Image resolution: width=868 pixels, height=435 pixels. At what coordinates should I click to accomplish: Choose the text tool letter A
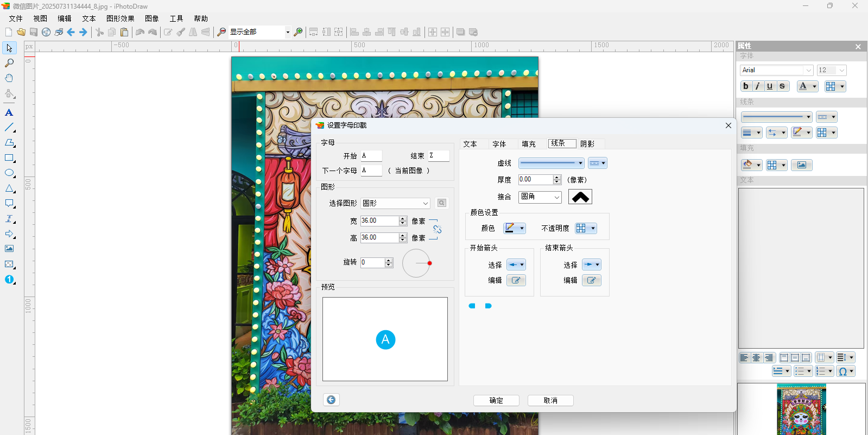click(x=9, y=112)
